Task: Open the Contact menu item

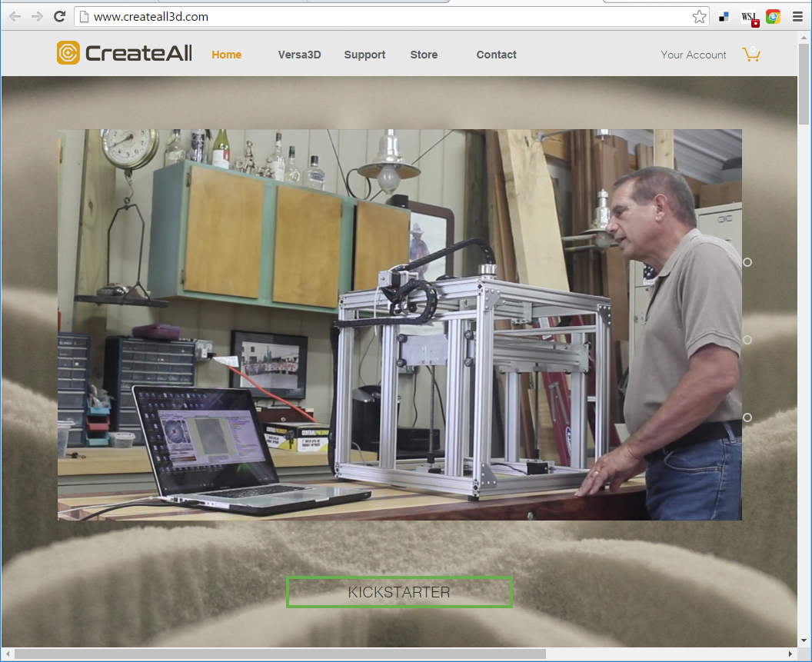Action: (496, 55)
